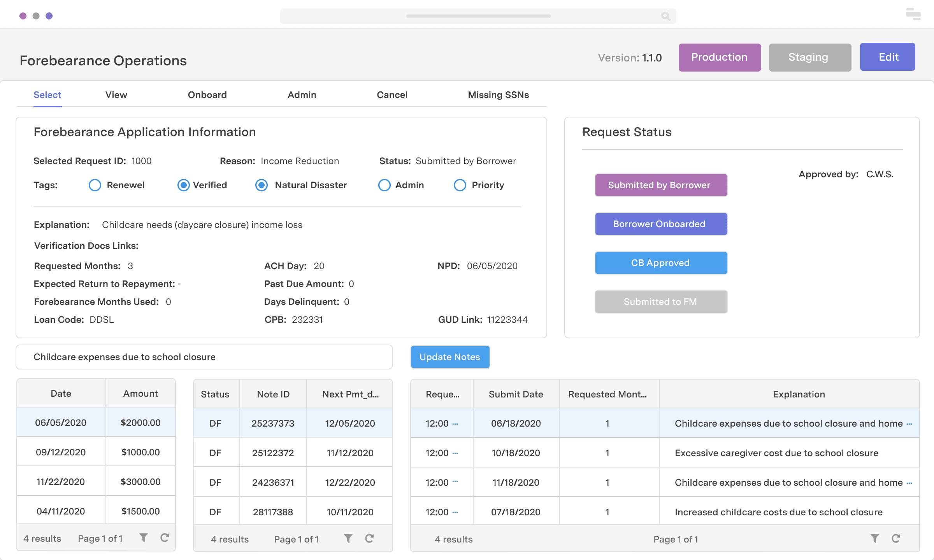Image resolution: width=934 pixels, height=560 pixels.
Task: Click filter icon in Status/Note ID table footer
Action: click(348, 539)
